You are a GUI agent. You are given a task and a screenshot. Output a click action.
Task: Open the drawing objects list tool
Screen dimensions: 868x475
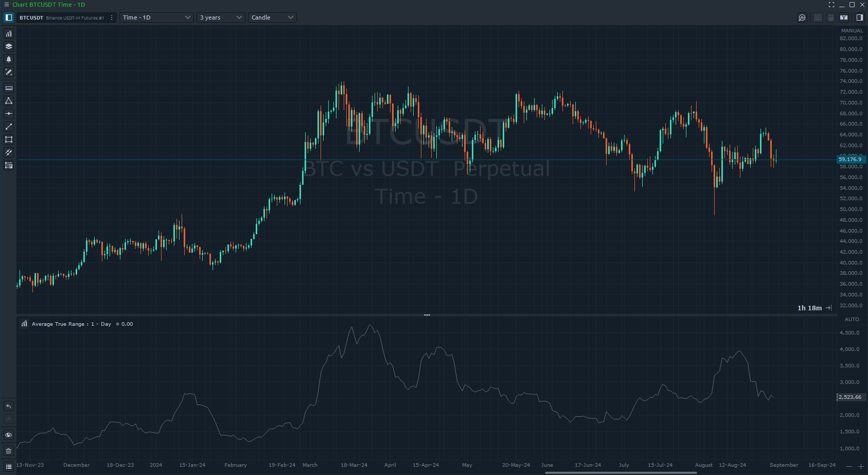[x=9, y=165]
